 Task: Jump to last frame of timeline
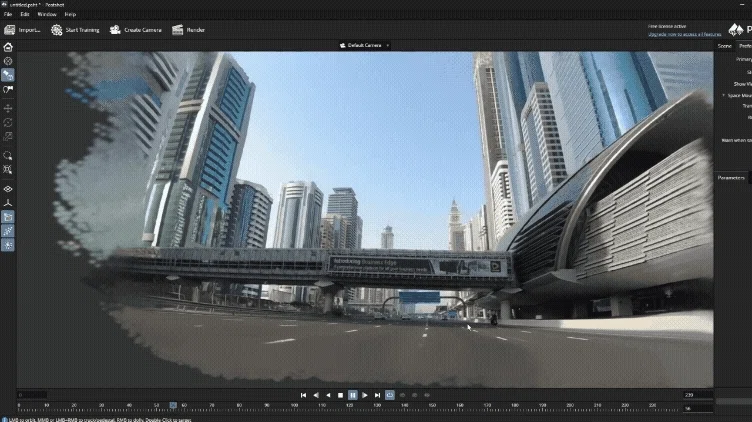(x=377, y=395)
